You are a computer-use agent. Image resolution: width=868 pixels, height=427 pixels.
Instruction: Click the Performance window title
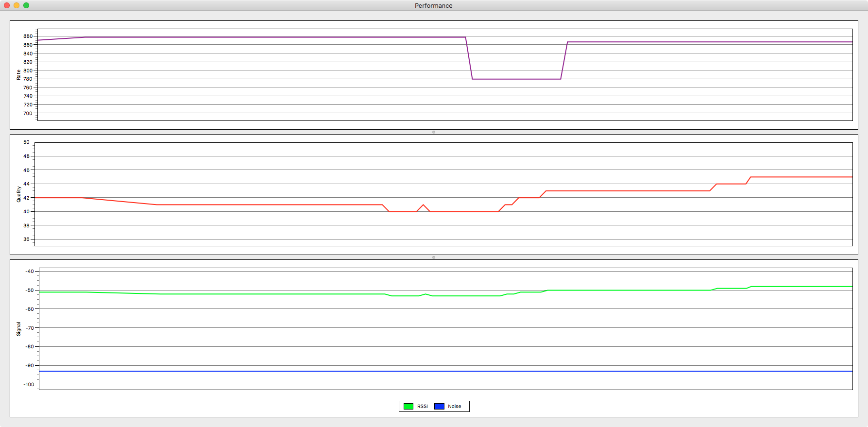pyautogui.click(x=434, y=5)
